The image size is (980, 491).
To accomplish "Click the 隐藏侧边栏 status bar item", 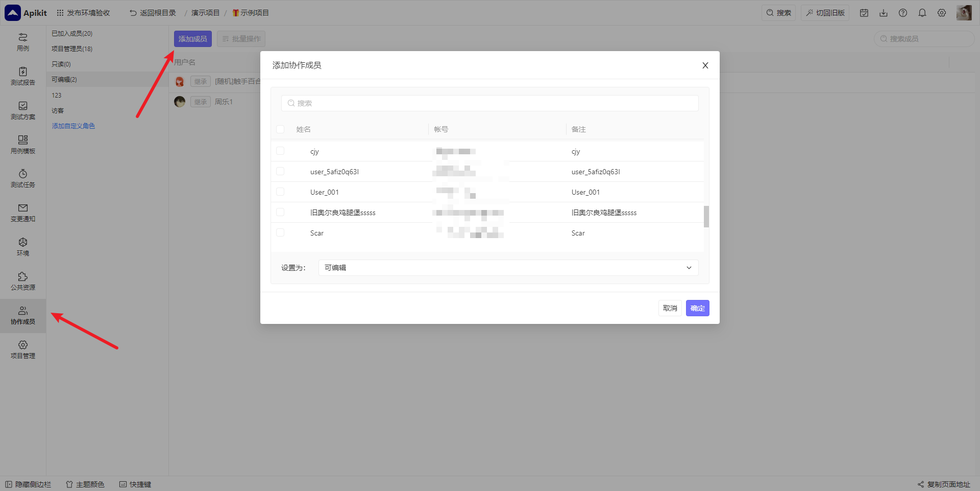I will 28,484.
